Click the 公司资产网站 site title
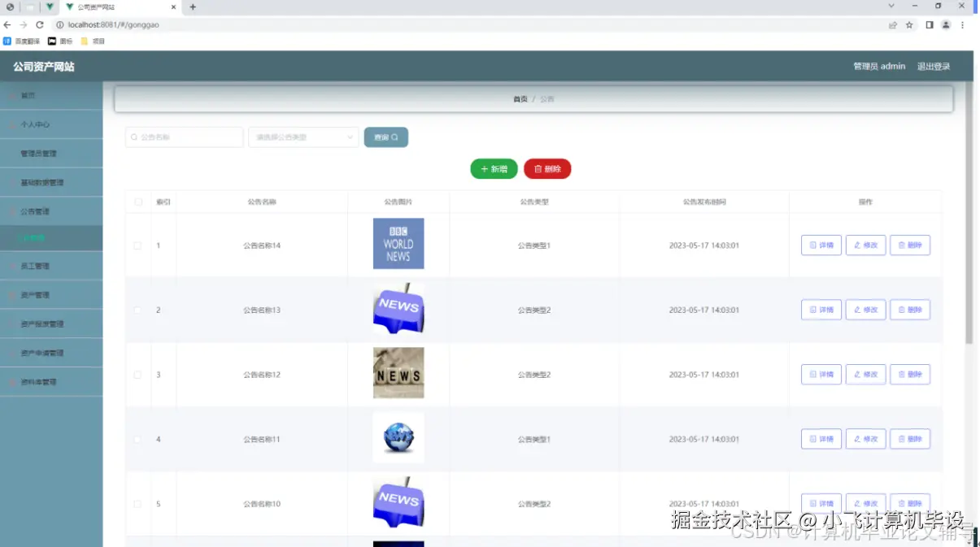Screen dimensions: 980x547 [44, 67]
